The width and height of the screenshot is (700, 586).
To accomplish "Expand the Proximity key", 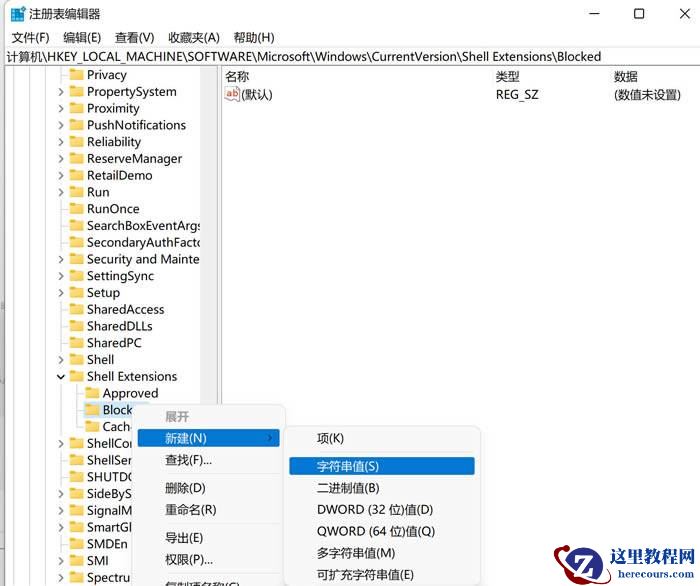I will coord(61,108).
